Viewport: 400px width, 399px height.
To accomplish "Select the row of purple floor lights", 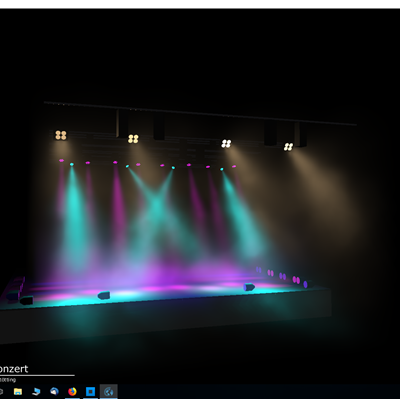I will coord(282,277).
